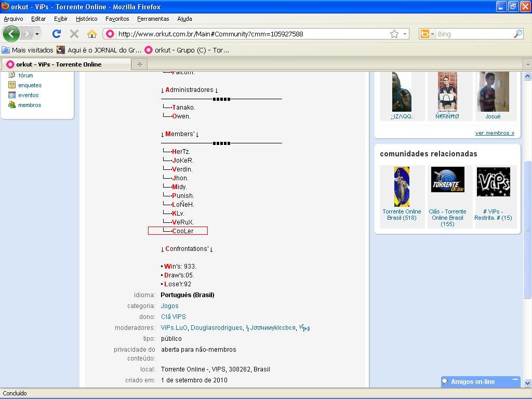Viewport: 532px width, 399px height.
Task: Click the membros people icon
Action: click(12, 104)
